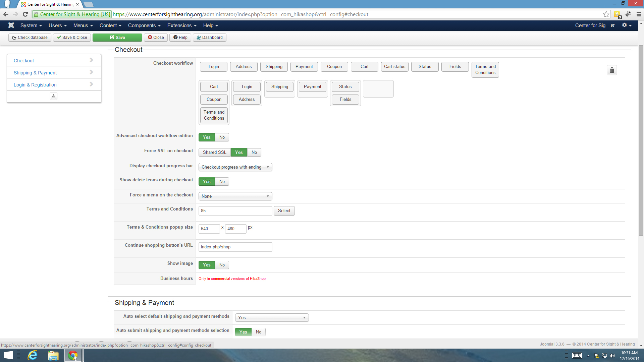Screen dimensions: 644x362
Task: Set Advanced checkout workflow edition to No
Action: tap(222, 137)
